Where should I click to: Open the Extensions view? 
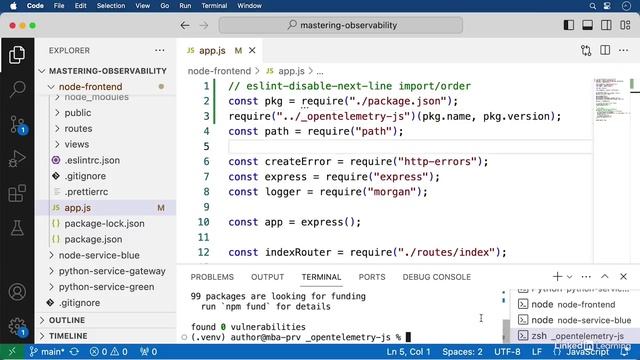17,193
